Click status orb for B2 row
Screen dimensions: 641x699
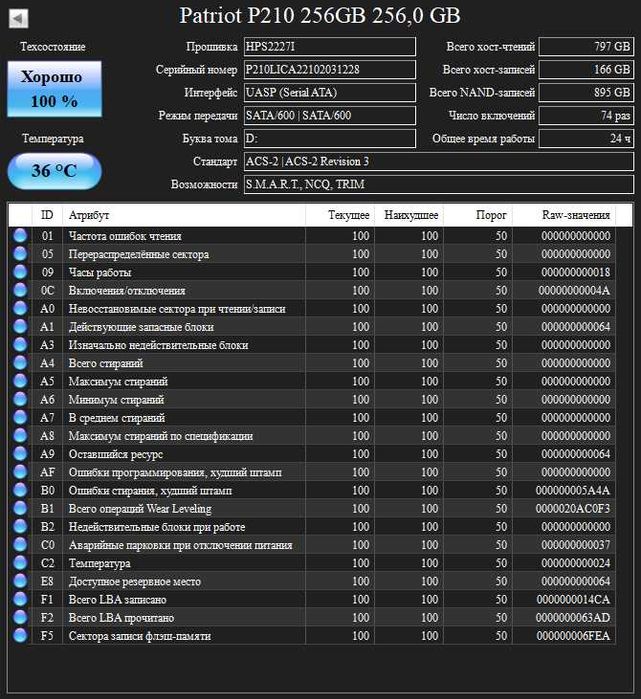coord(20,526)
